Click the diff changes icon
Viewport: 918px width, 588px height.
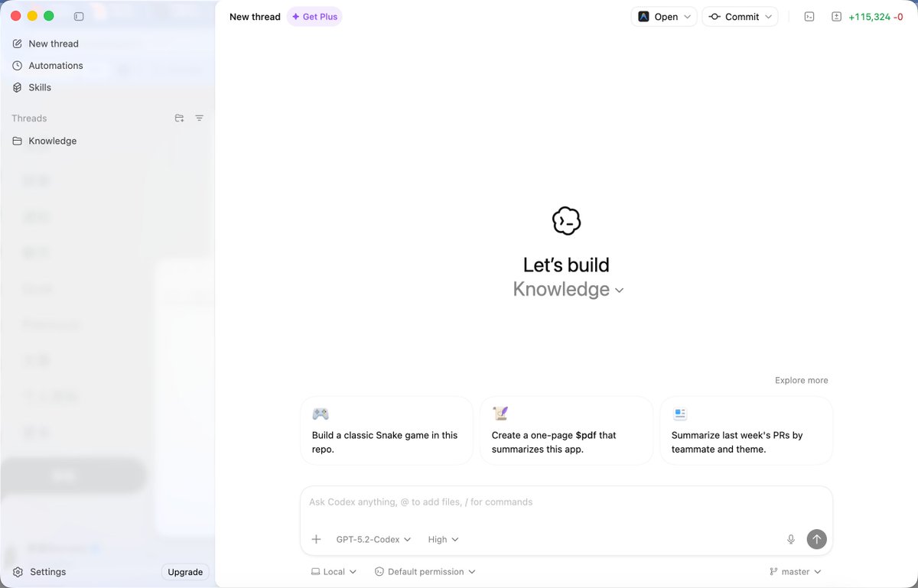(x=837, y=17)
